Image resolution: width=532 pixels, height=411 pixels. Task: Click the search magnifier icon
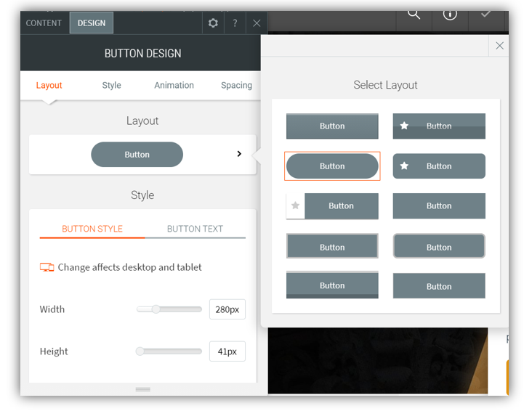(414, 15)
